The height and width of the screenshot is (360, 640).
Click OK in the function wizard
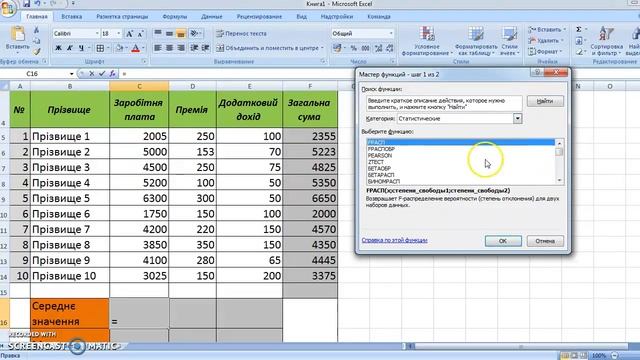pyautogui.click(x=503, y=241)
